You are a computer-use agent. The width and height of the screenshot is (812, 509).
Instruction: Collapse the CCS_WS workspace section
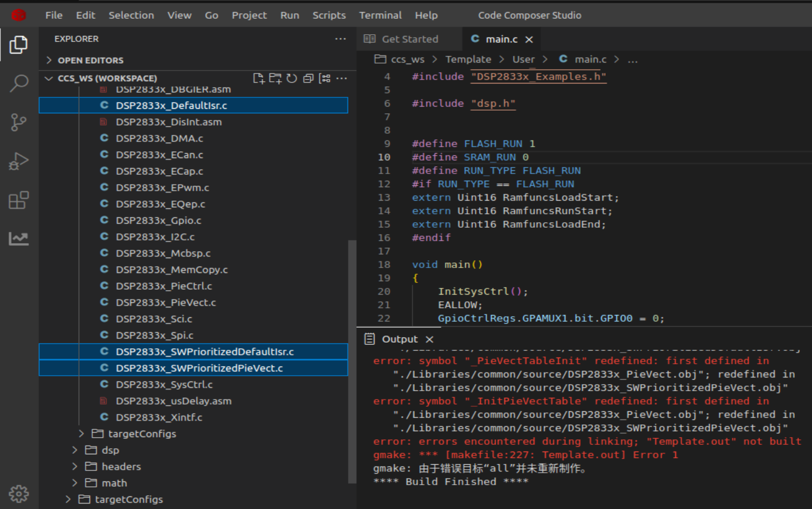49,78
